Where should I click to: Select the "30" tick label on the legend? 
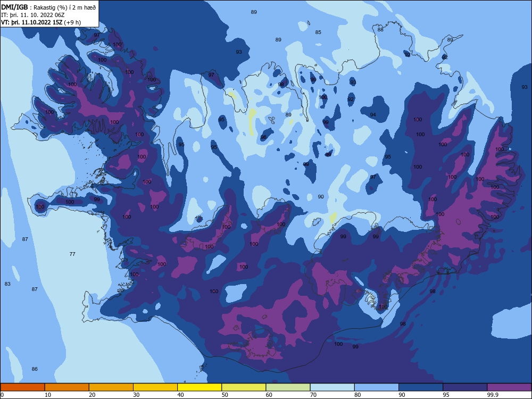[x=136, y=395]
